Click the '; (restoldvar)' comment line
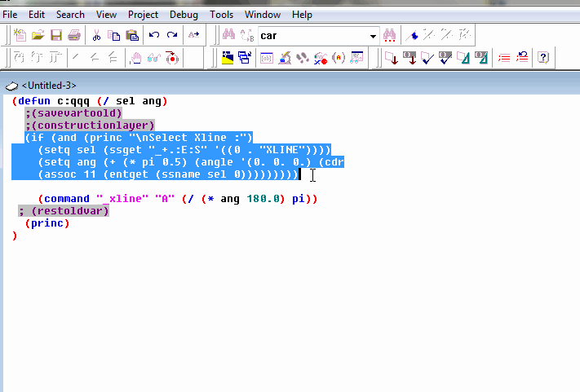The height and width of the screenshot is (392, 580). click(64, 211)
